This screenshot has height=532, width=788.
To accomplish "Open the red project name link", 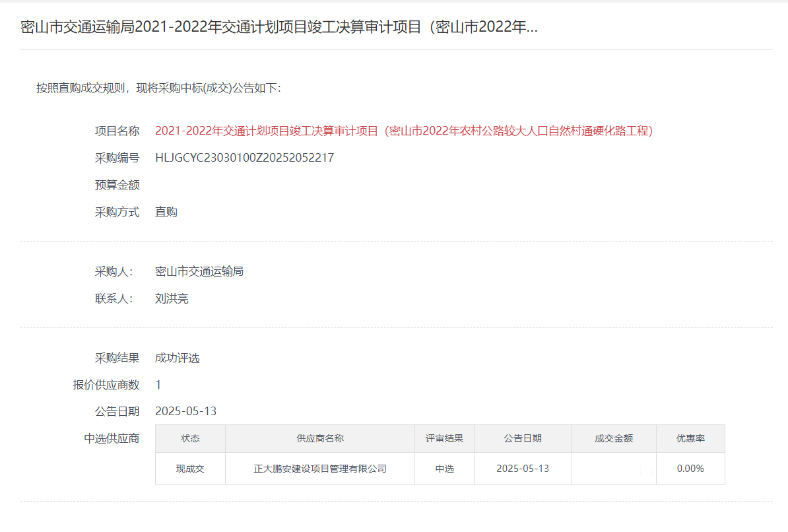I will tap(403, 131).
